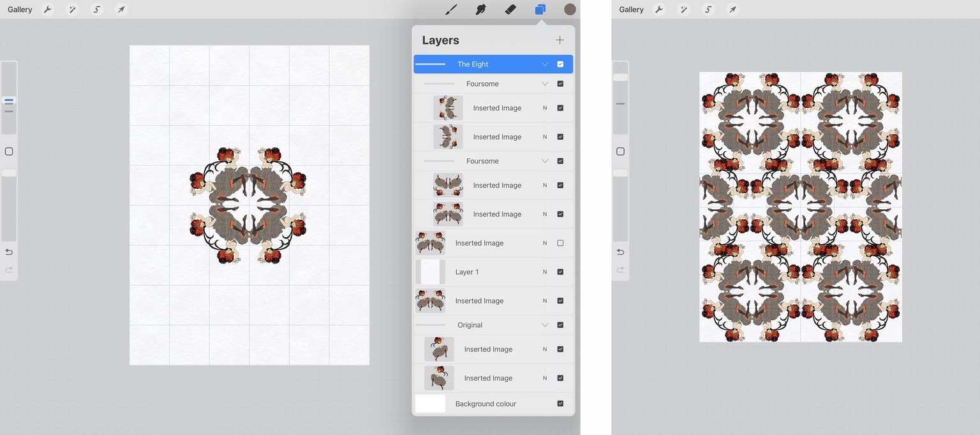Activate Transform arrow tool in left window

(x=121, y=10)
